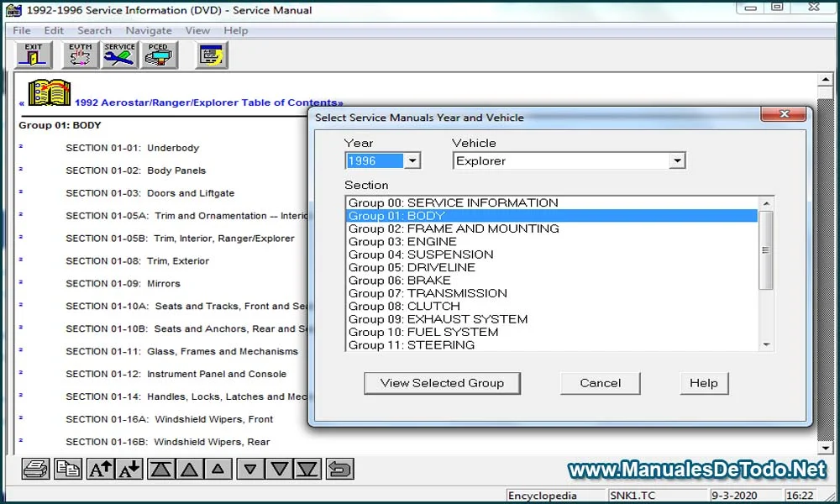The height and width of the screenshot is (504, 840).
Task: Open the PCED toolbar icon
Action: [159, 55]
